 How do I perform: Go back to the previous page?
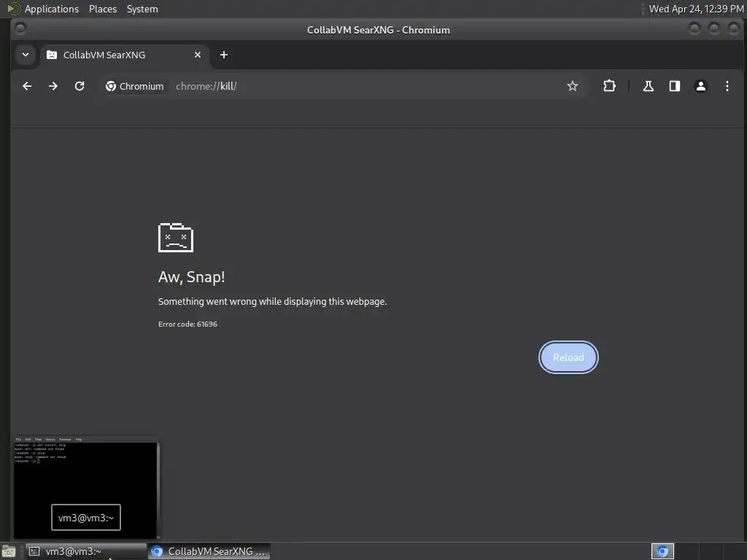[27, 86]
